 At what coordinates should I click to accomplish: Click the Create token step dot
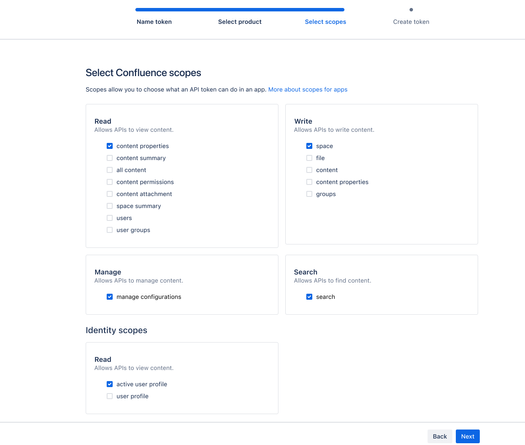pos(411,10)
